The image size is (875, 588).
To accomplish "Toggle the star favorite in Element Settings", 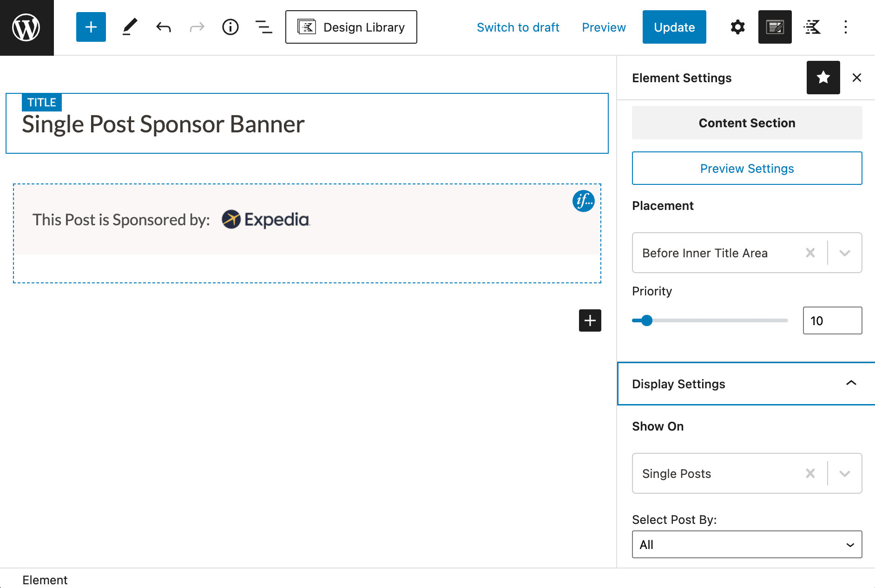I will [823, 78].
